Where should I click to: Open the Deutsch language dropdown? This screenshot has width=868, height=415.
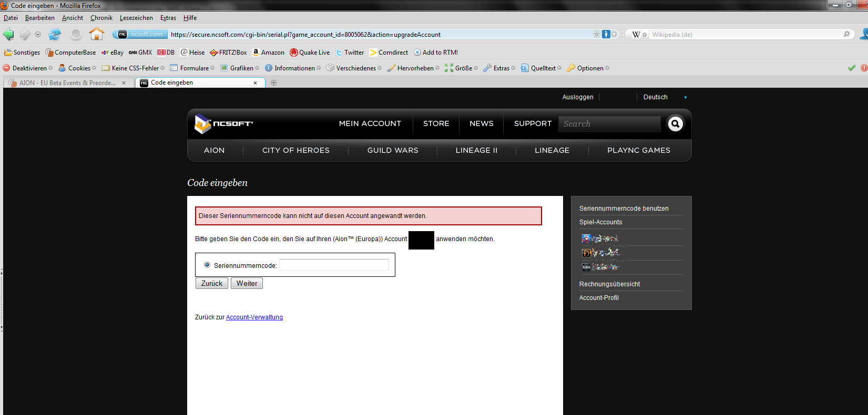(665, 97)
